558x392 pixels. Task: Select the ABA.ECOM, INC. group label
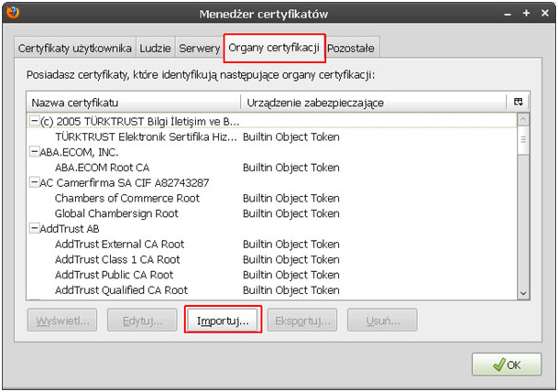pos(80,152)
